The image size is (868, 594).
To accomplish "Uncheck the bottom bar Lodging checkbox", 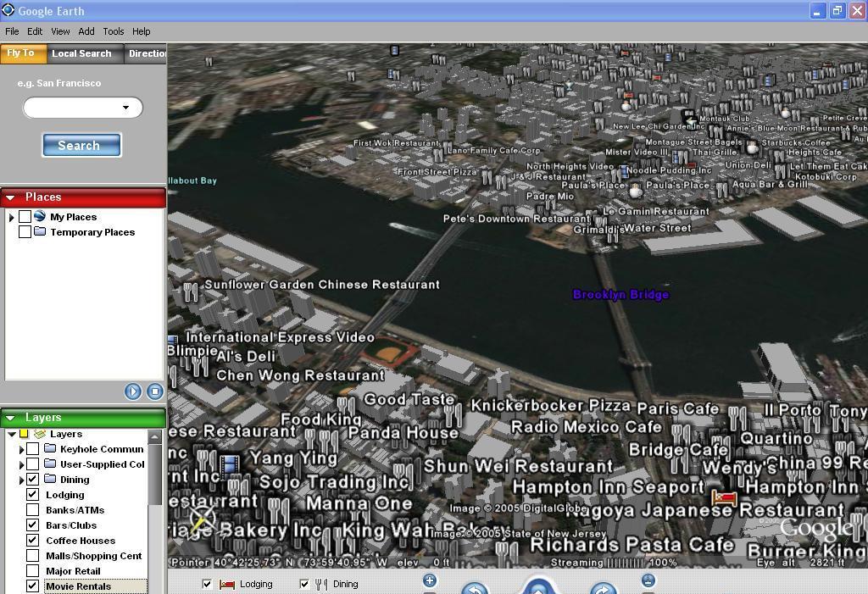I will tap(207, 584).
